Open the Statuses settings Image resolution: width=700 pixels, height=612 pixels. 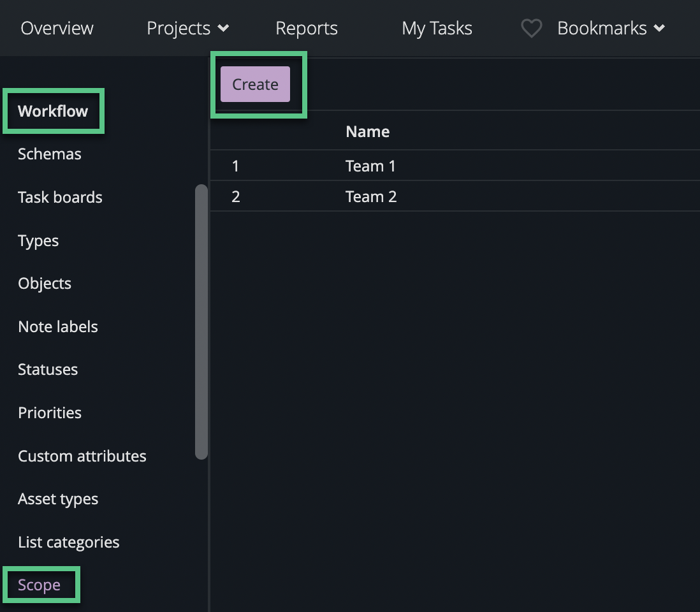pyautogui.click(x=48, y=369)
